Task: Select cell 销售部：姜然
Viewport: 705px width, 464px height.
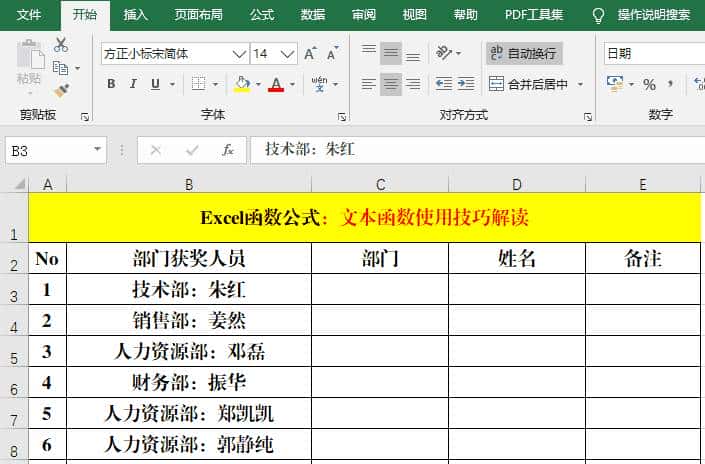Action: (189, 321)
